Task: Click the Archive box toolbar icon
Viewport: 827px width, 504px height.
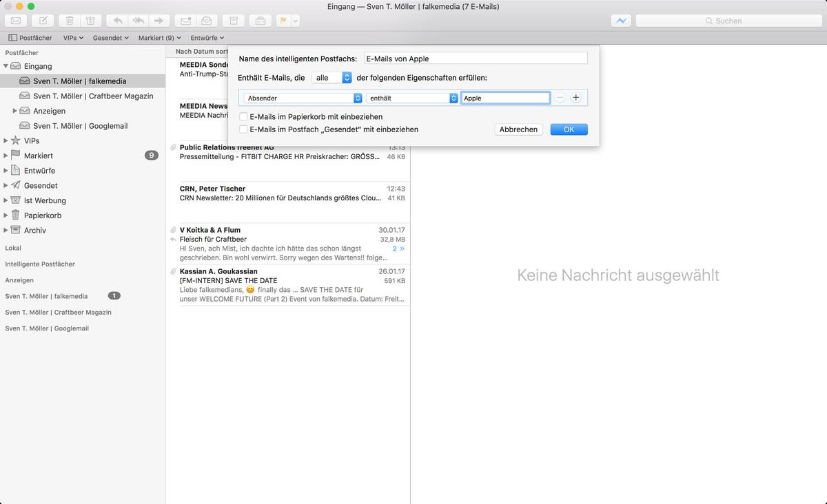Action: (x=234, y=21)
